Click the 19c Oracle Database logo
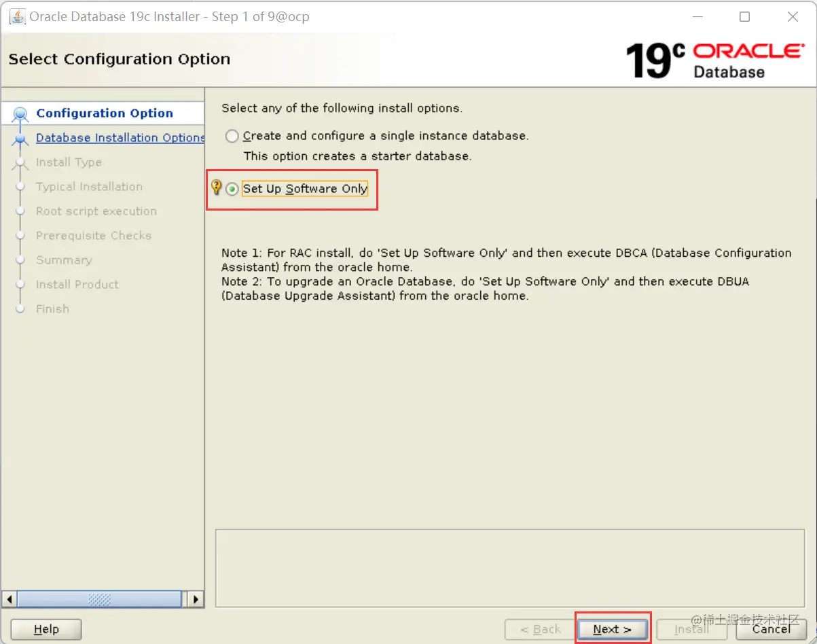The height and width of the screenshot is (644, 817). point(714,60)
